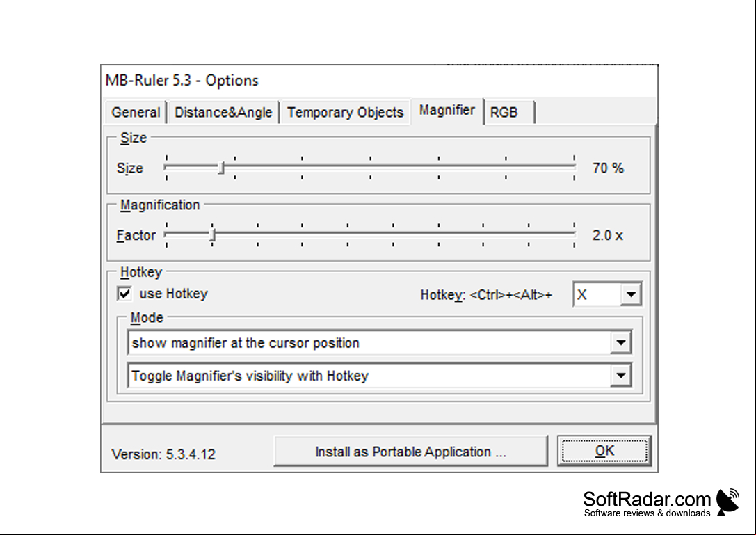Switch to the RGB tab
The width and height of the screenshot is (756, 535).
pyautogui.click(x=509, y=113)
